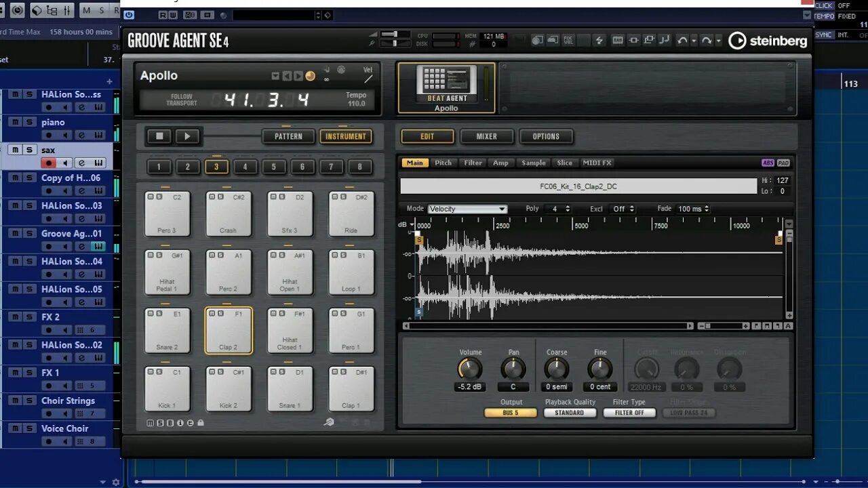This screenshot has width=868, height=488.
Task: Trigger the Crash pad
Action: tap(229, 214)
